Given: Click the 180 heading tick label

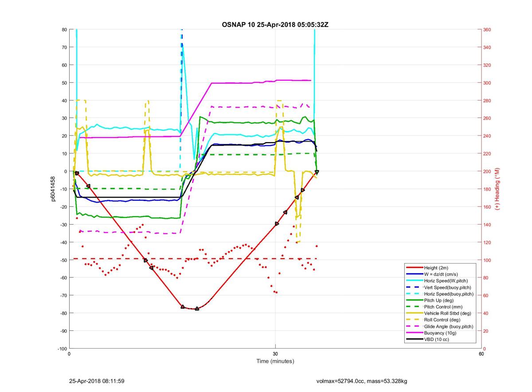Looking at the screenshot, I should point(488,189).
